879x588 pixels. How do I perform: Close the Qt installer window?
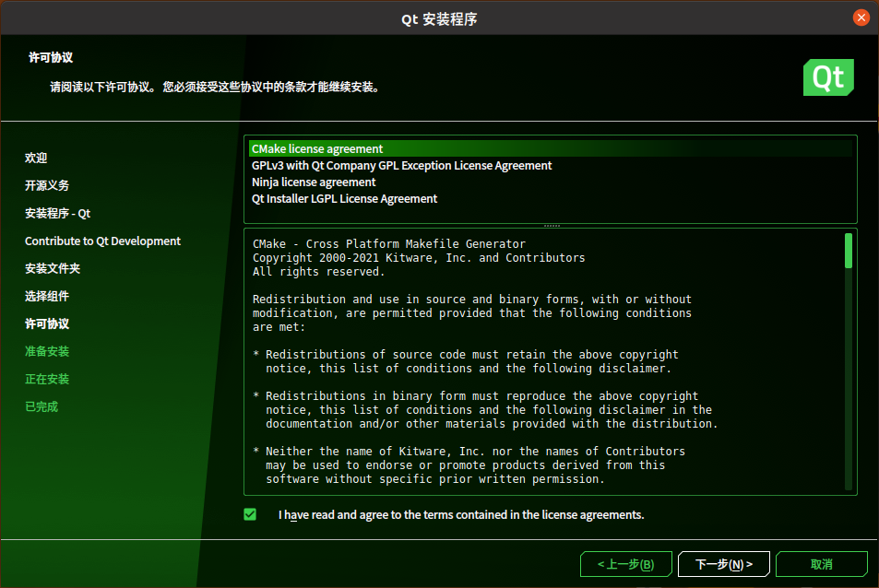(861, 18)
